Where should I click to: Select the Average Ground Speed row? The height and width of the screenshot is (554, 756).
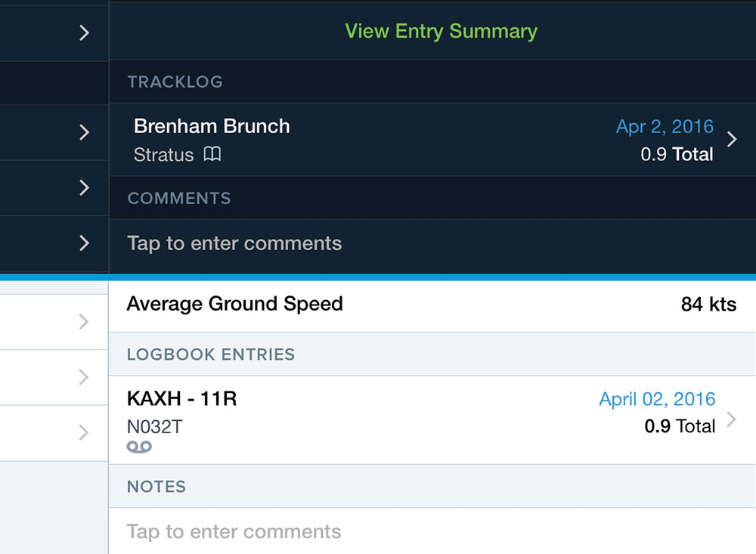(431, 305)
